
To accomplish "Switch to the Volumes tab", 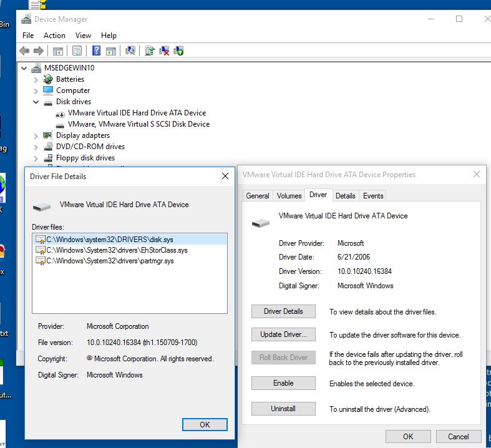I will point(289,195).
